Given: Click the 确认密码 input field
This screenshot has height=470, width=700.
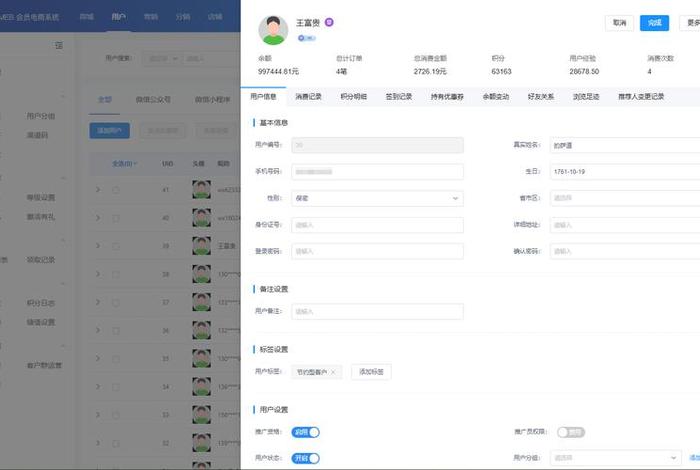Looking at the screenshot, I should 625,251.
